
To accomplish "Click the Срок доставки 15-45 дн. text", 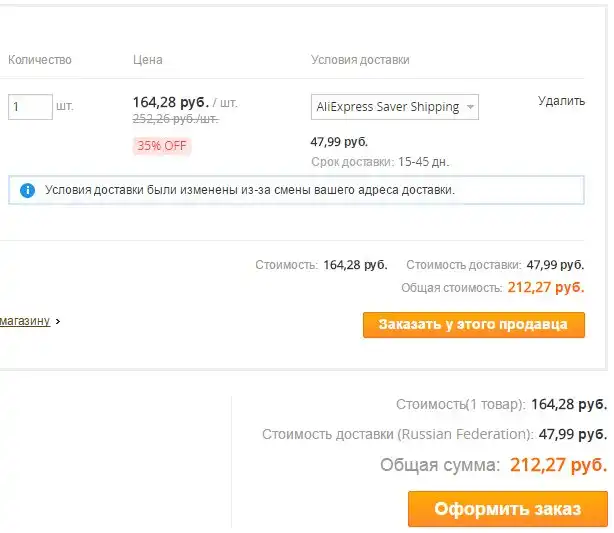I will pyautogui.click(x=380, y=161).
